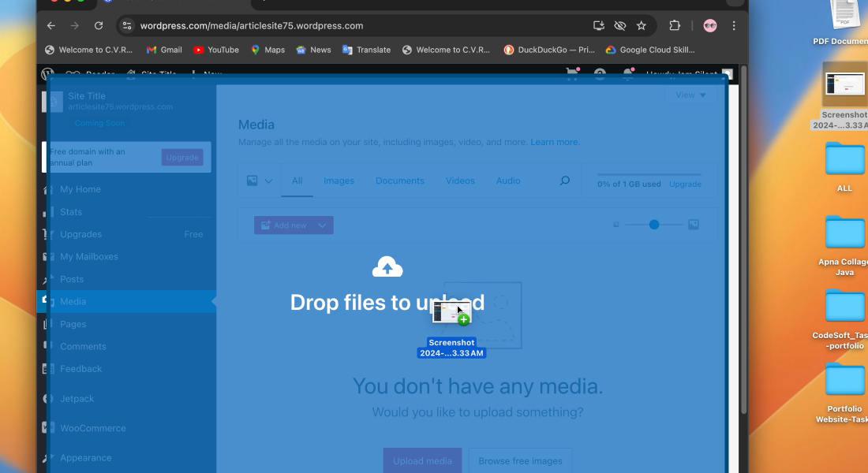Click the Add new button

pyautogui.click(x=283, y=225)
